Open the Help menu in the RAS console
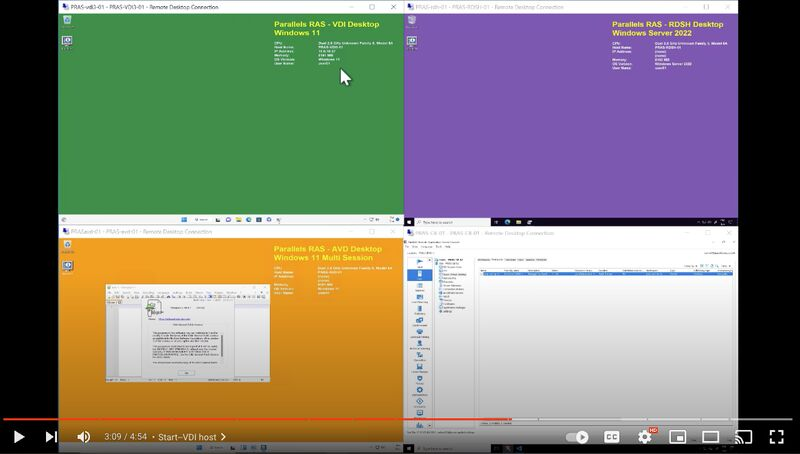 (448, 247)
